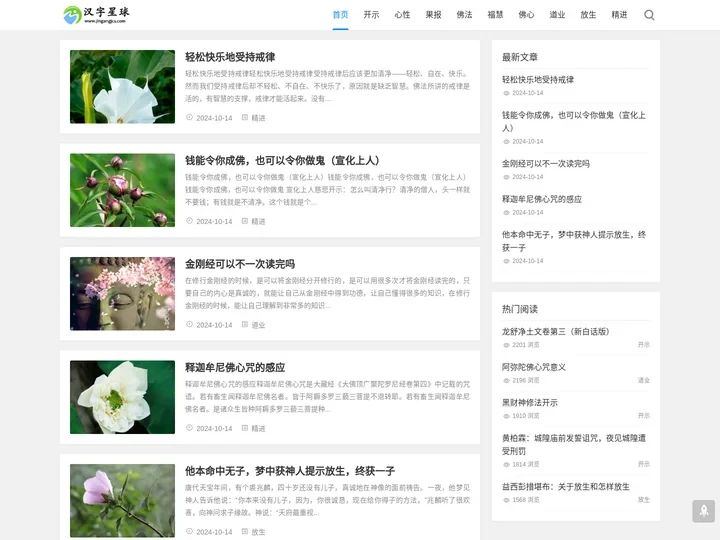
Task: Click the back-to-top rocket button
Action: 703,511
